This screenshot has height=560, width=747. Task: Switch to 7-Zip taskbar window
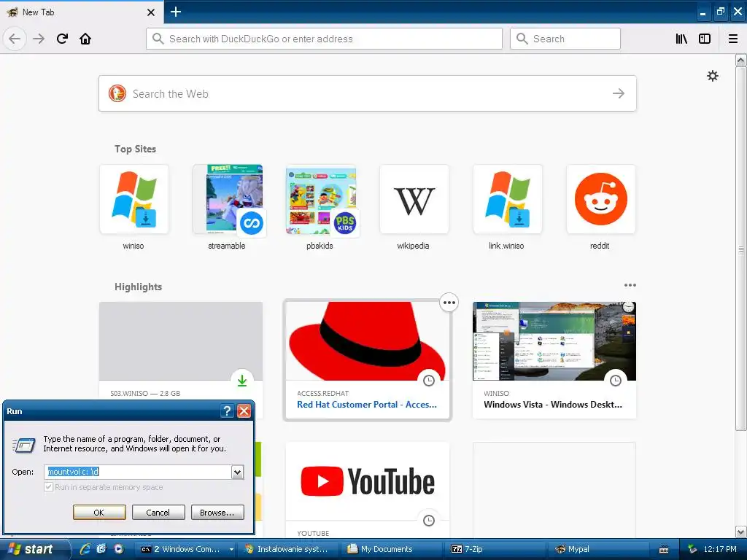coord(495,549)
